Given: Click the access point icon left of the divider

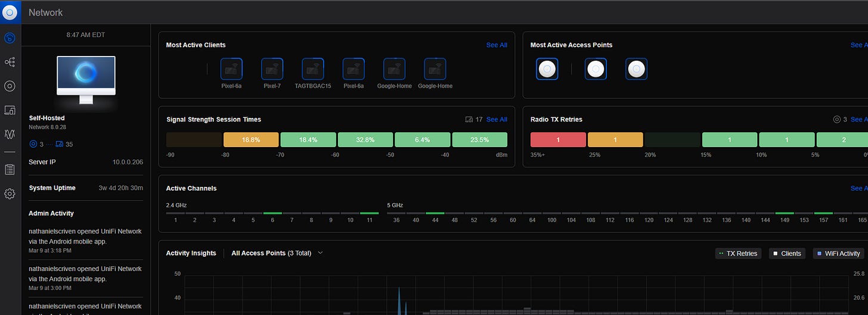Looking at the screenshot, I should click(547, 69).
